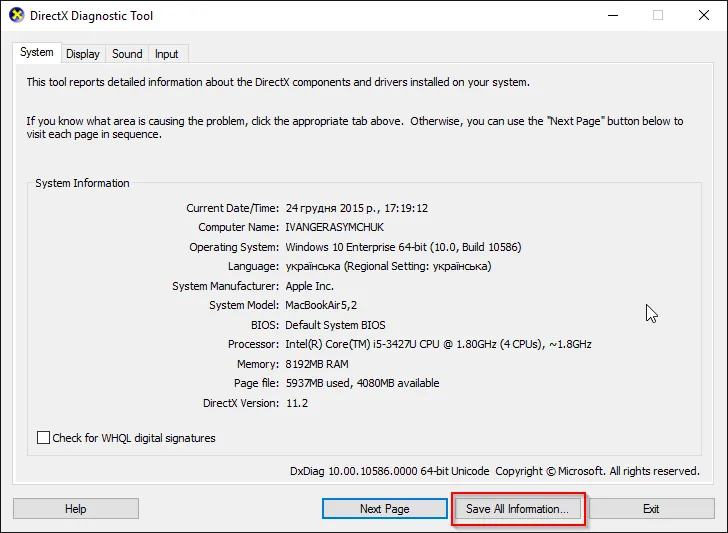Viewport: 728px width, 533px height.
Task: Click the DirectX Version 11.2 value
Action: click(x=297, y=403)
